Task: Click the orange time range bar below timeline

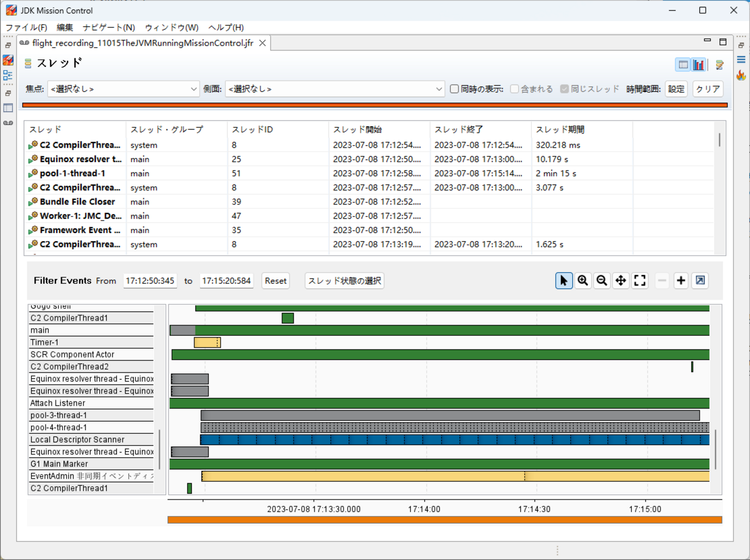Action: coord(444,520)
